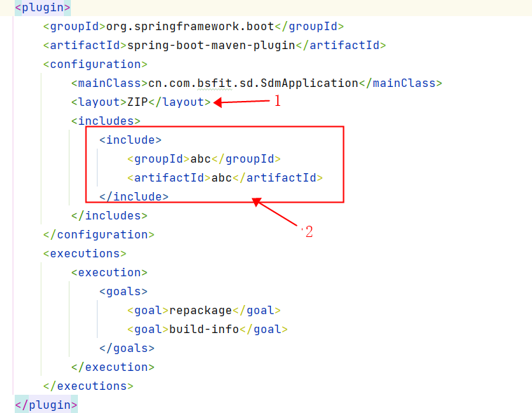The image size is (532, 413).
Task: Click the opening plugin tag
Action: [x=43, y=7]
